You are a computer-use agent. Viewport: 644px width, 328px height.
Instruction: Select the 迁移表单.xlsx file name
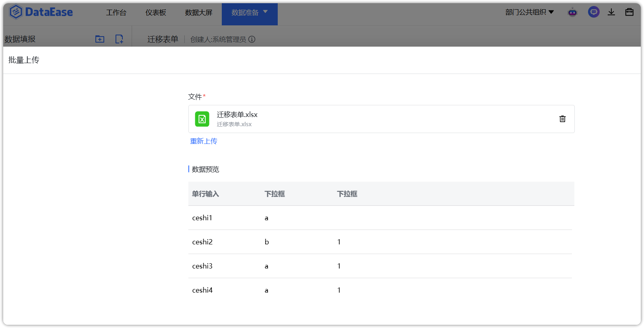point(237,115)
